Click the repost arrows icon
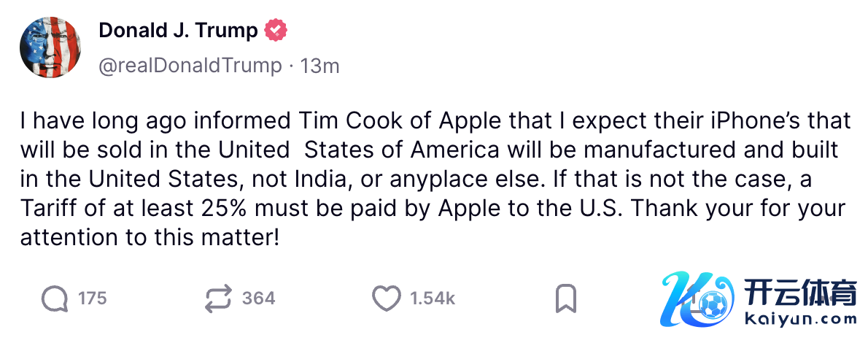This screenshot has height=343, width=868. coord(219,298)
